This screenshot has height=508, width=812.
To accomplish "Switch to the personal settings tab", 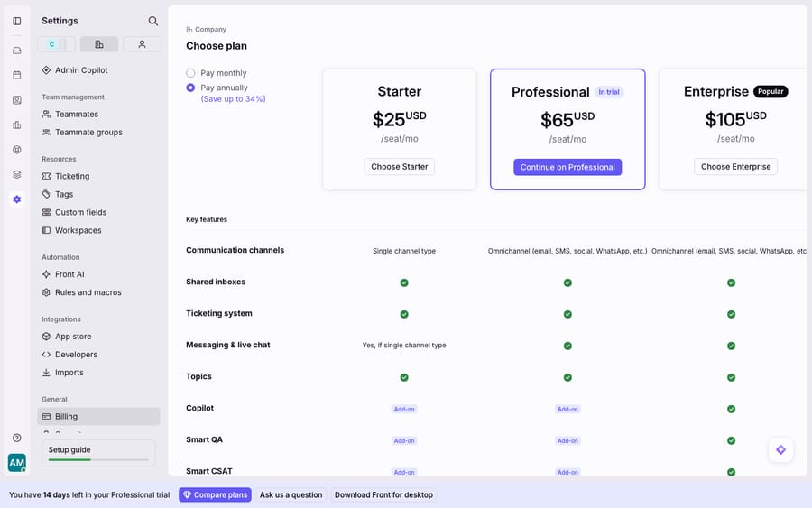I will pos(142,44).
